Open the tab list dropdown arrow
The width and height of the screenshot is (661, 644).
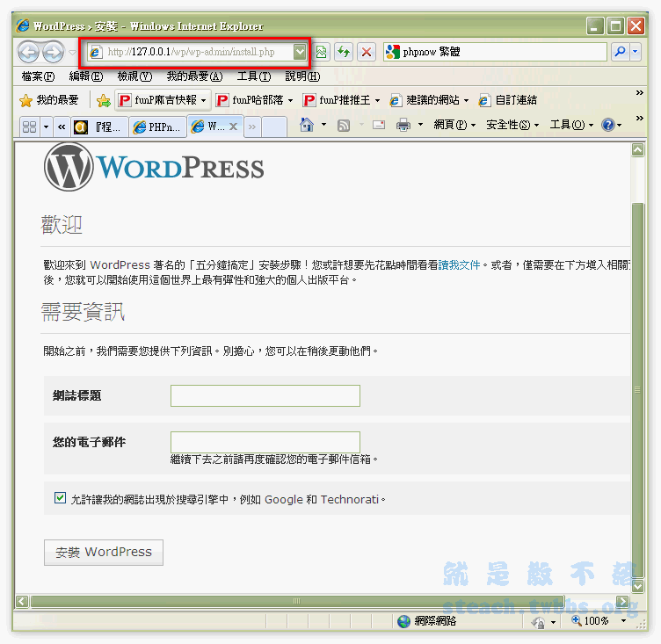click(46, 127)
